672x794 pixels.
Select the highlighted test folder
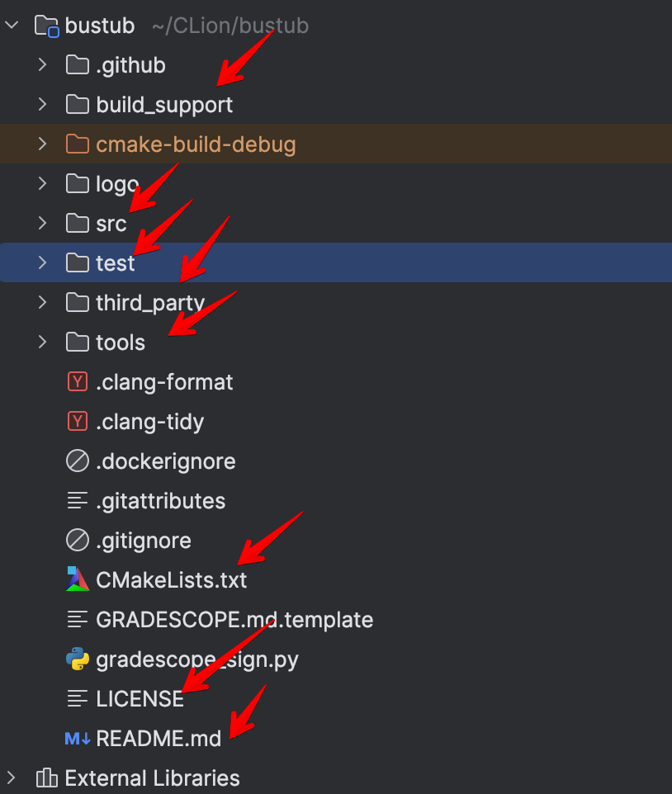[x=116, y=262]
